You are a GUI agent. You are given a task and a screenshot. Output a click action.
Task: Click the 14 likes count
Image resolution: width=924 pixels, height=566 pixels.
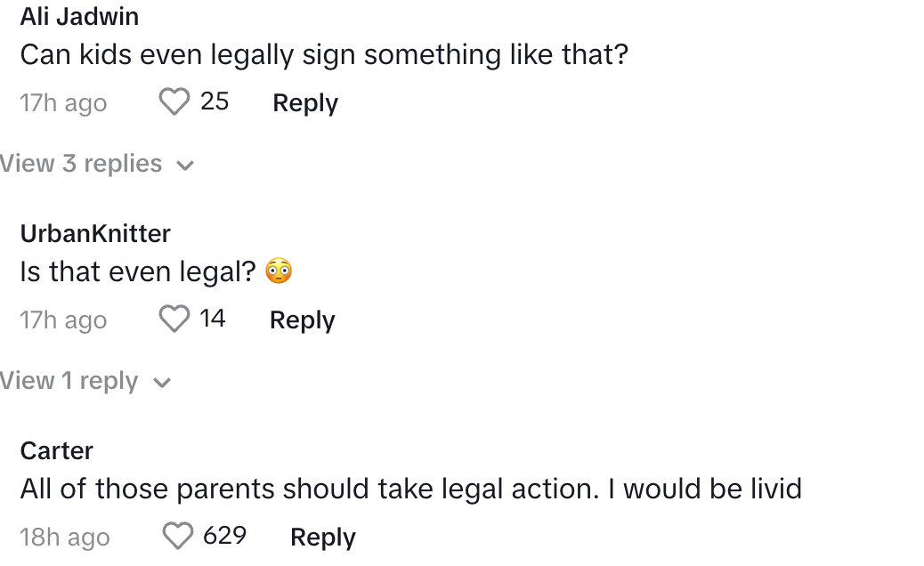coord(213,319)
